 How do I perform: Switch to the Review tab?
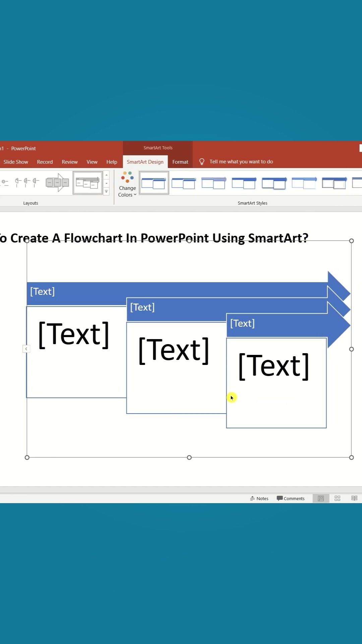[70, 162]
